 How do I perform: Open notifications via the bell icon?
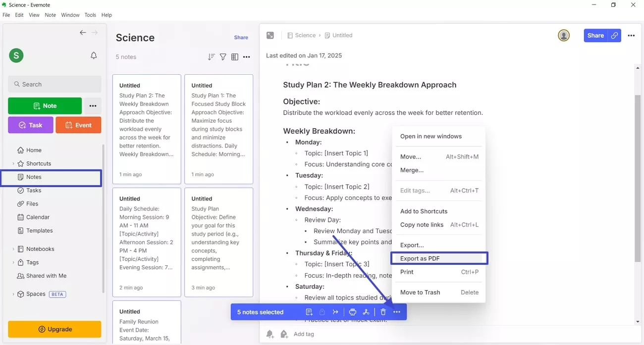point(94,55)
